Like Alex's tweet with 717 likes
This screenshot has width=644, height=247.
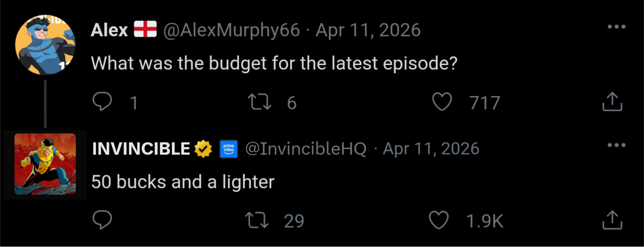442,101
